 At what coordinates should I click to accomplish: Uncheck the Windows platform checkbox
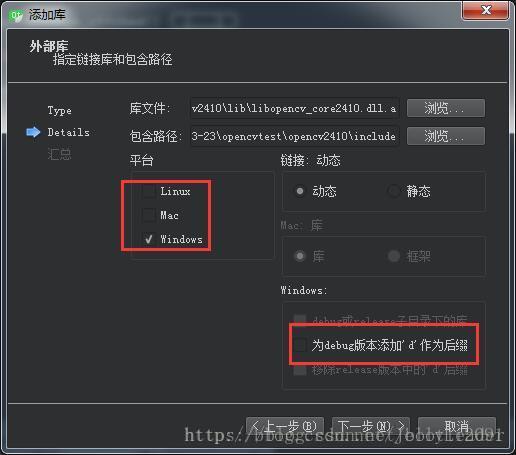click(x=149, y=239)
